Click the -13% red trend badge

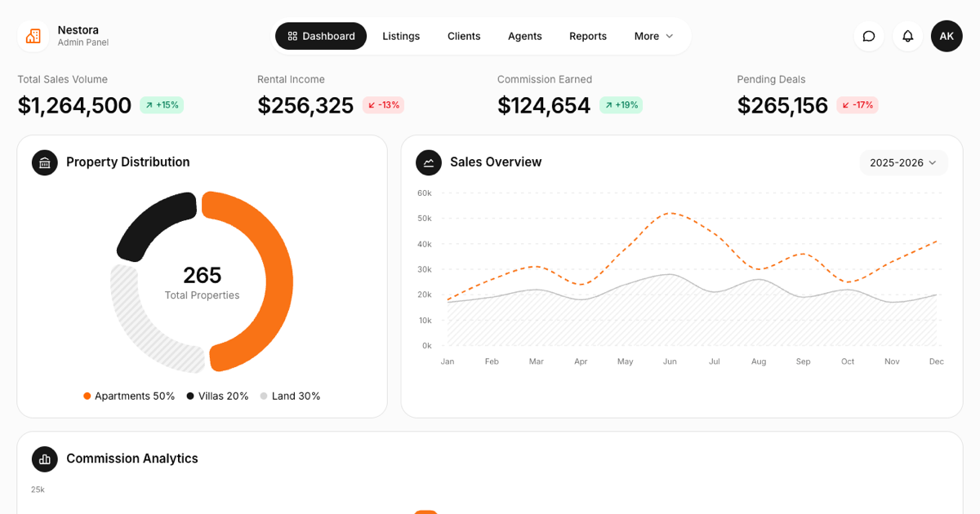(383, 105)
